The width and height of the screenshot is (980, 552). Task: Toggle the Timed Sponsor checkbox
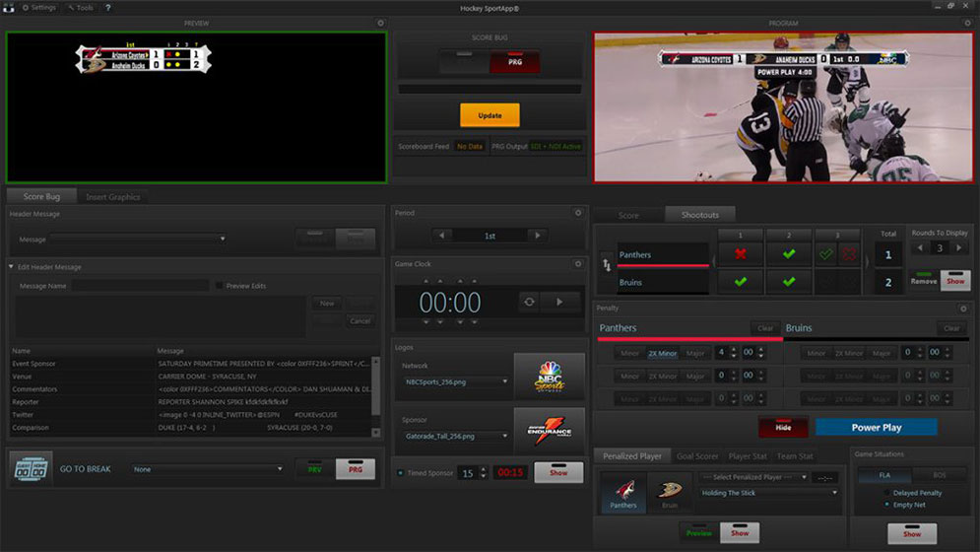point(401,473)
